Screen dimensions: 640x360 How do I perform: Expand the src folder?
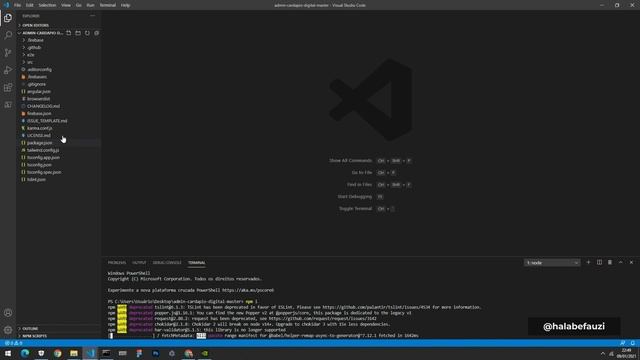tap(29, 62)
